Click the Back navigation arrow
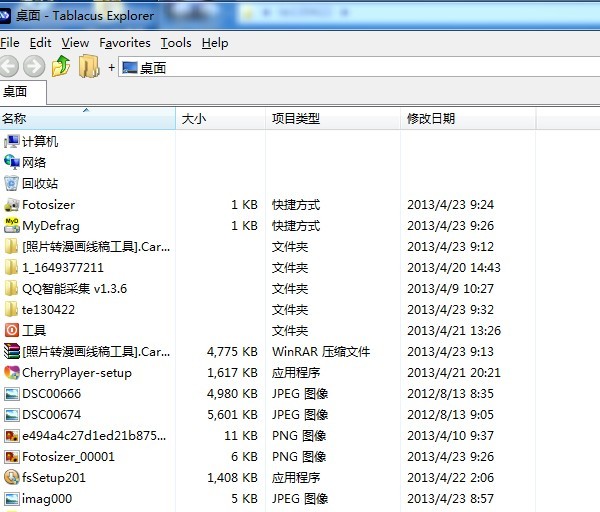The height and width of the screenshot is (512, 600). (x=8, y=67)
